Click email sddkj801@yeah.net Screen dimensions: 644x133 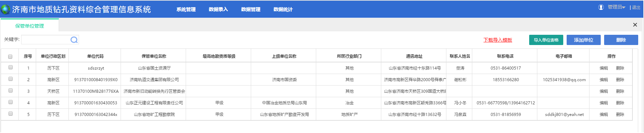564,115
